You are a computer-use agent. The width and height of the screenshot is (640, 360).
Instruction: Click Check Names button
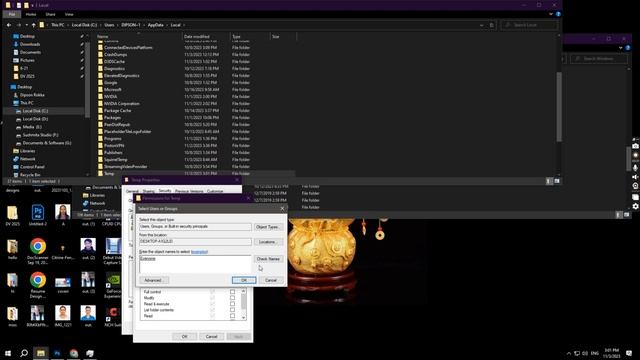(x=268, y=259)
